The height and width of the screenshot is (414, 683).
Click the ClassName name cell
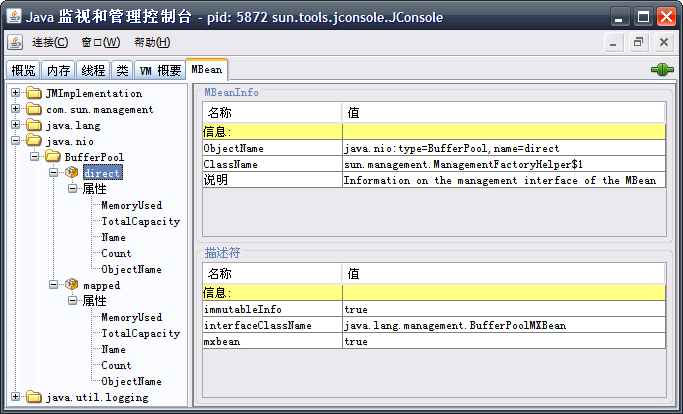pos(273,164)
